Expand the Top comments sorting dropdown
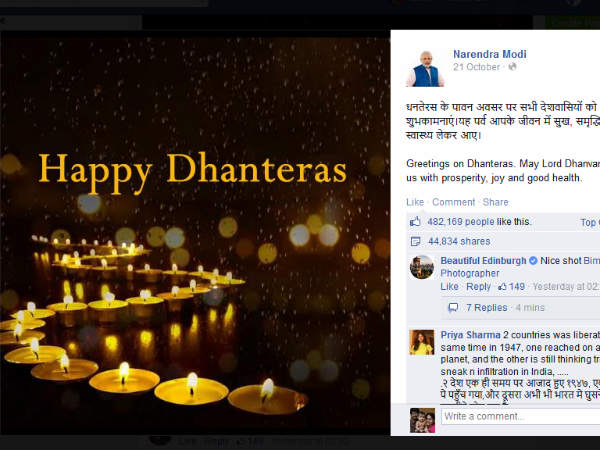Image resolution: width=600 pixels, height=450 pixels. pos(590,222)
